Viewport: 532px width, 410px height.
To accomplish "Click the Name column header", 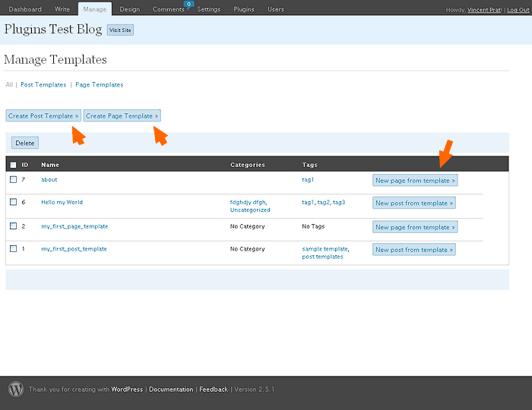I will [50, 165].
